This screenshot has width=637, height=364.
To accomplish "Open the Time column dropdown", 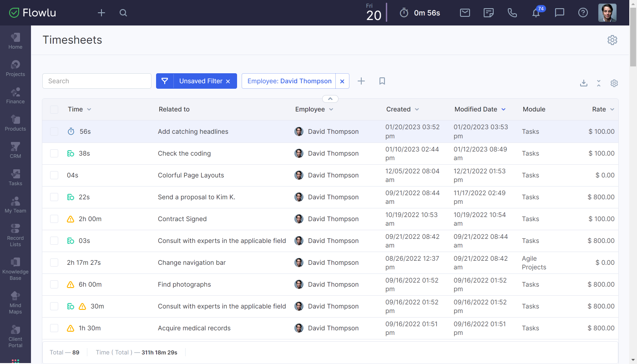I will [89, 110].
